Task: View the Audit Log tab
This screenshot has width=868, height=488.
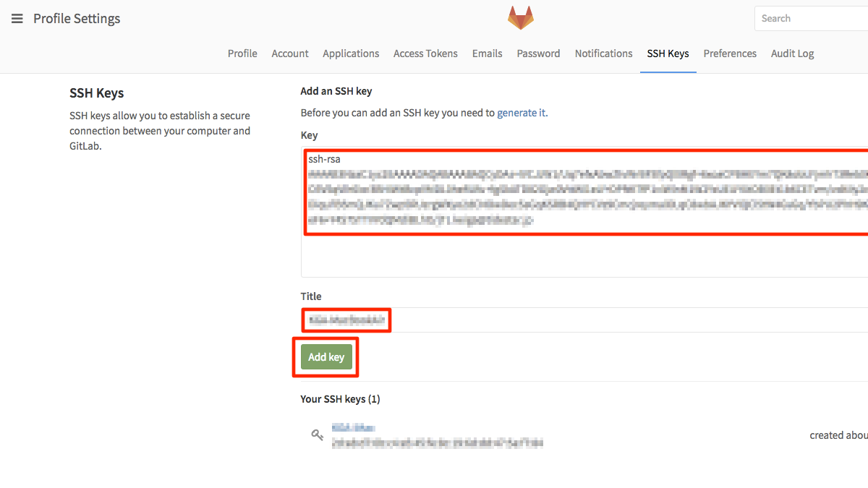Action: pyautogui.click(x=792, y=53)
